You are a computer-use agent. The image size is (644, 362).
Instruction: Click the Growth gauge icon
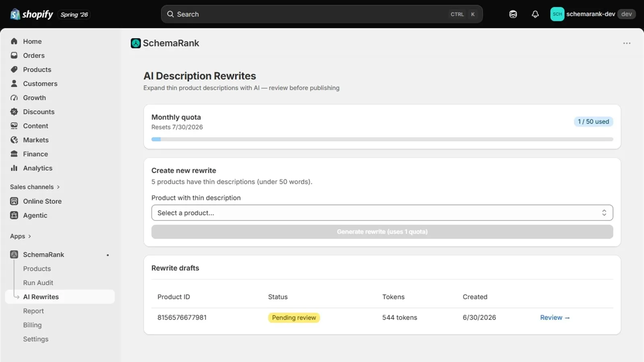click(x=14, y=97)
